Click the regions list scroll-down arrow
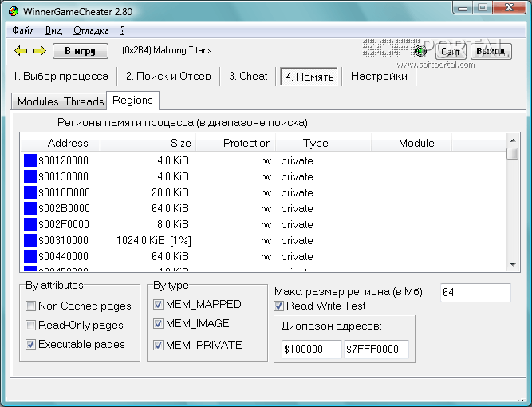This screenshot has width=532, height=407. pyautogui.click(x=513, y=265)
